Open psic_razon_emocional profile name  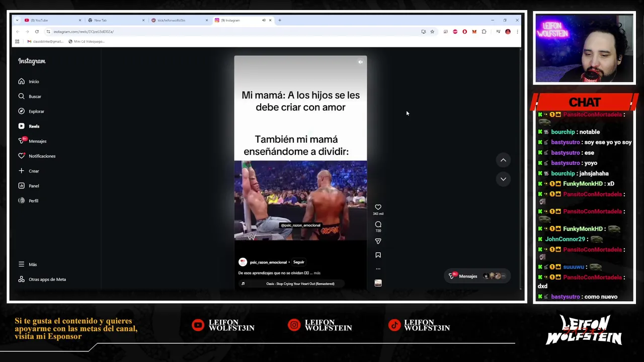point(268,262)
